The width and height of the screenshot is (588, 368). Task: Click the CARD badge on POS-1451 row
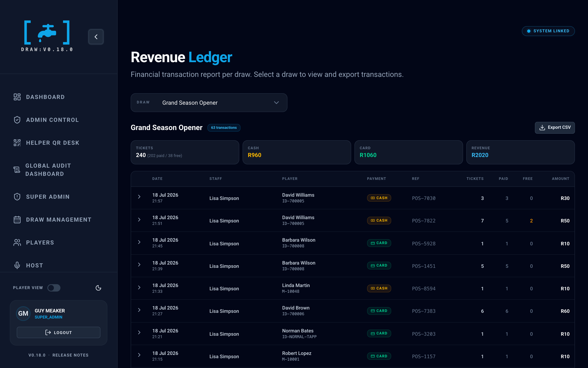point(379,266)
